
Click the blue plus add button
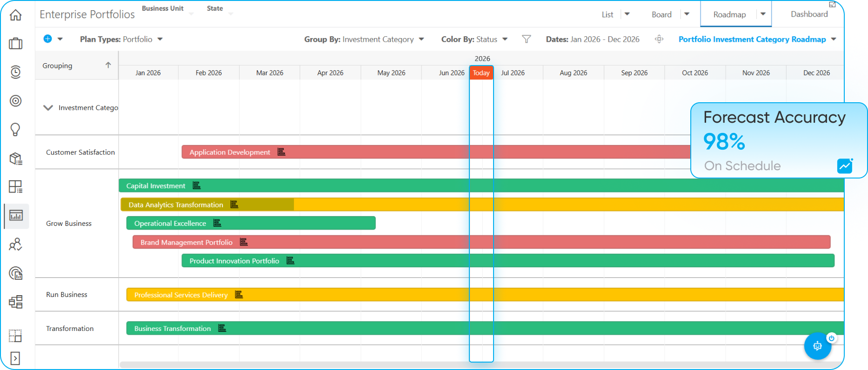tap(47, 39)
